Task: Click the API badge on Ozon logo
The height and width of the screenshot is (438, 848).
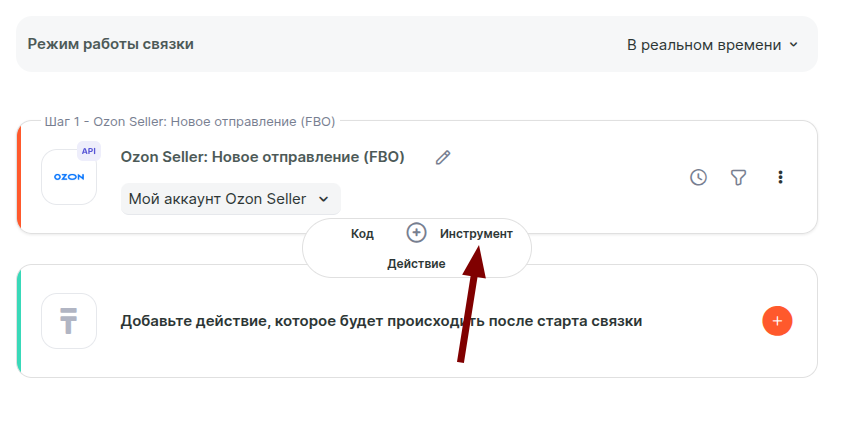Action: (x=89, y=151)
